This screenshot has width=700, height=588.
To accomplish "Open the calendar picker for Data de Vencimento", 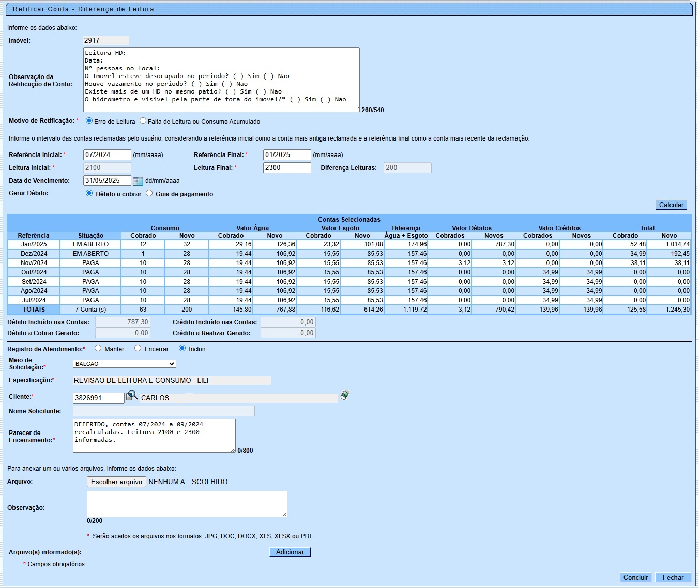I will 138,181.
